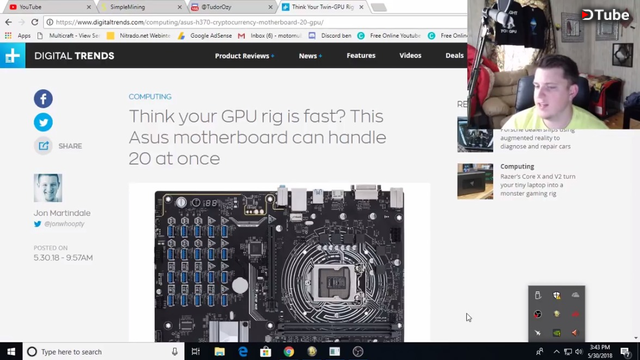The width and height of the screenshot is (640, 360).
Task: Collapse hidden system tray icons chevron
Action: click(556, 351)
